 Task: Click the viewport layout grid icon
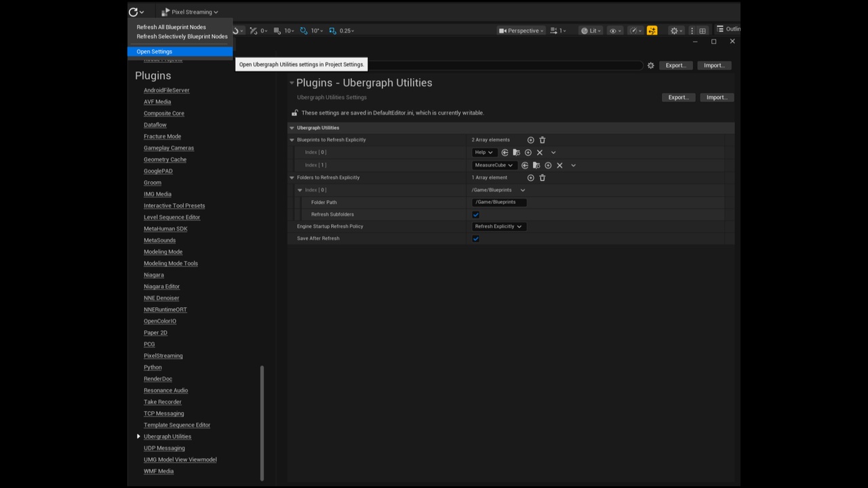(703, 30)
